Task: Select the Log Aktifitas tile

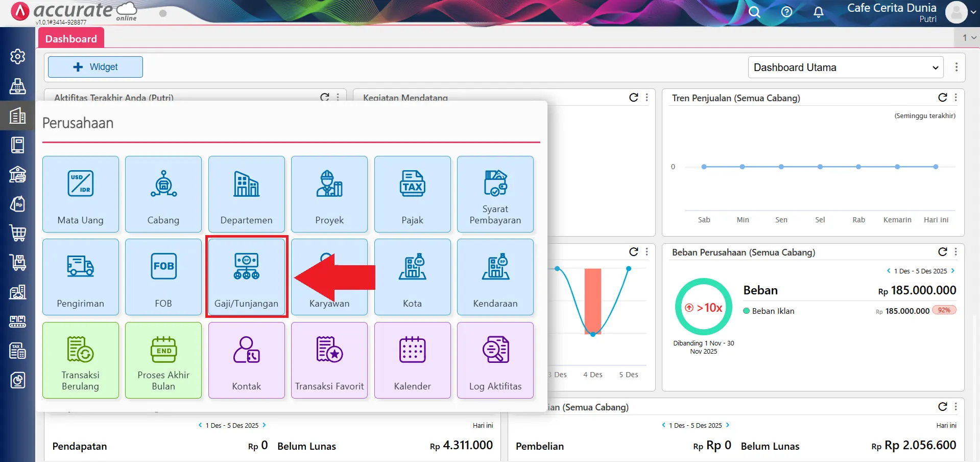Action: coord(495,360)
